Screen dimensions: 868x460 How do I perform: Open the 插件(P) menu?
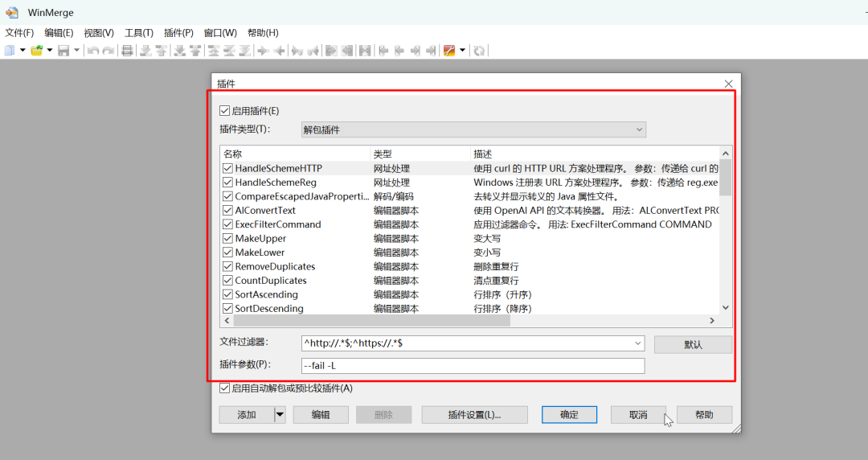click(178, 33)
